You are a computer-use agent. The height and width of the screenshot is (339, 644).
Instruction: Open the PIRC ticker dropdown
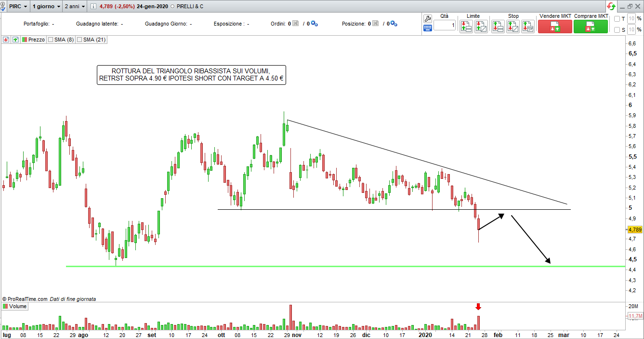pos(18,7)
